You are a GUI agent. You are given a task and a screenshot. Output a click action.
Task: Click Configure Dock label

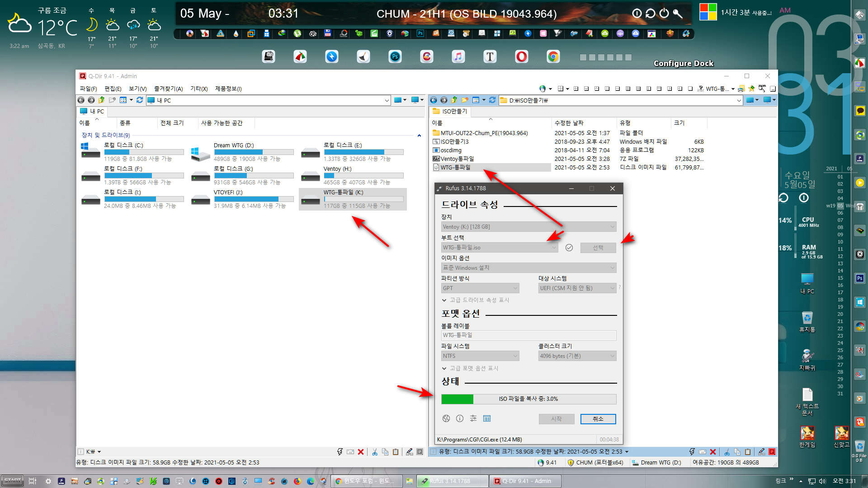click(x=684, y=63)
